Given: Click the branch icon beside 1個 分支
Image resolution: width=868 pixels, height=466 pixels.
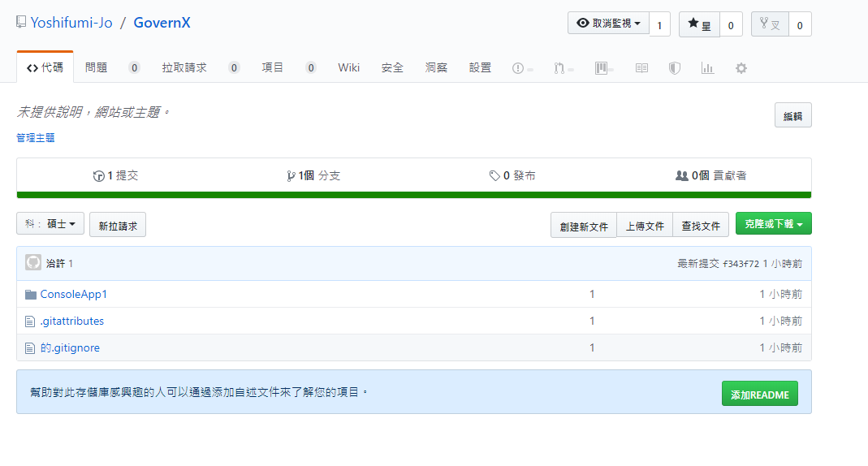Looking at the screenshot, I should tap(291, 176).
